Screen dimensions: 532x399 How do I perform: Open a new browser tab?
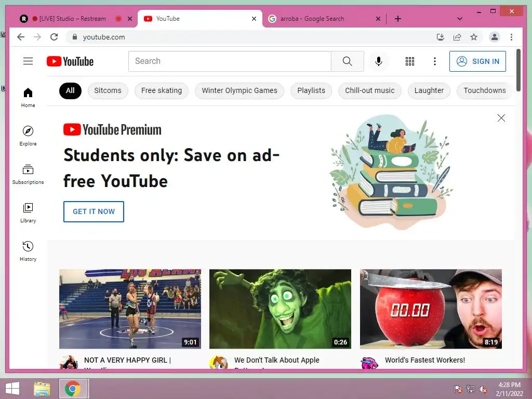tap(398, 19)
